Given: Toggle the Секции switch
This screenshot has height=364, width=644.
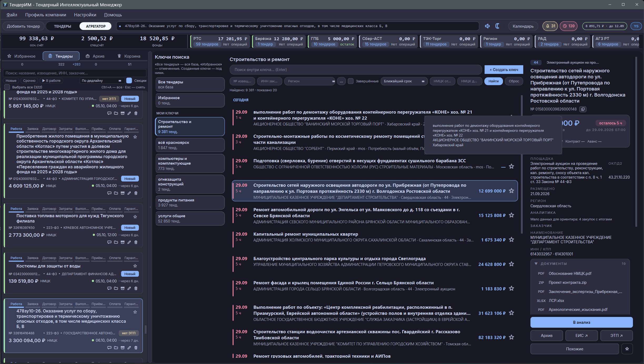Looking at the screenshot, I should [129, 80].
